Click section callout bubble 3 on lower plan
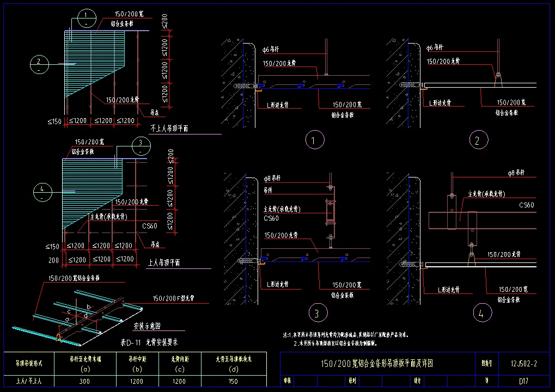The image size is (555, 392). [141, 146]
